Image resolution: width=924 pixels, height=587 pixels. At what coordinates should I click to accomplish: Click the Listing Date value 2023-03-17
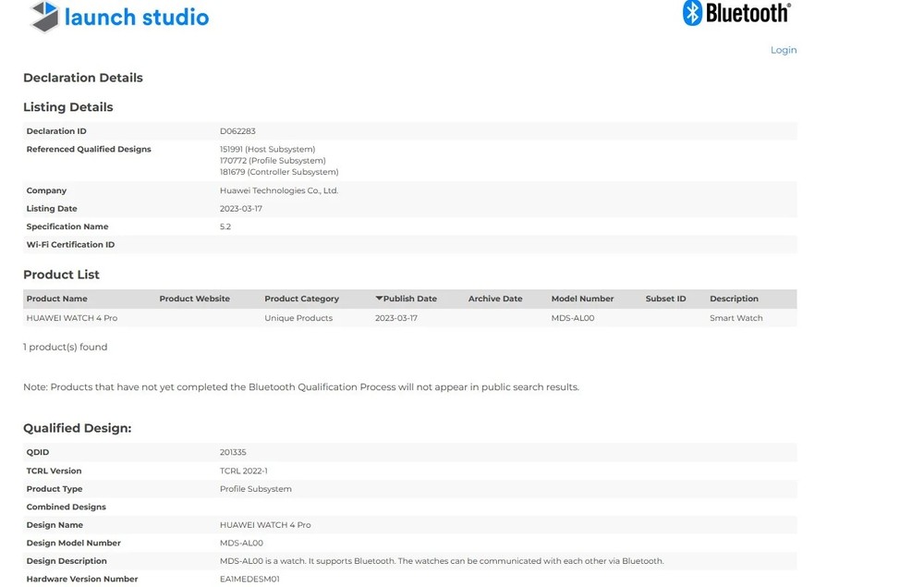(241, 209)
